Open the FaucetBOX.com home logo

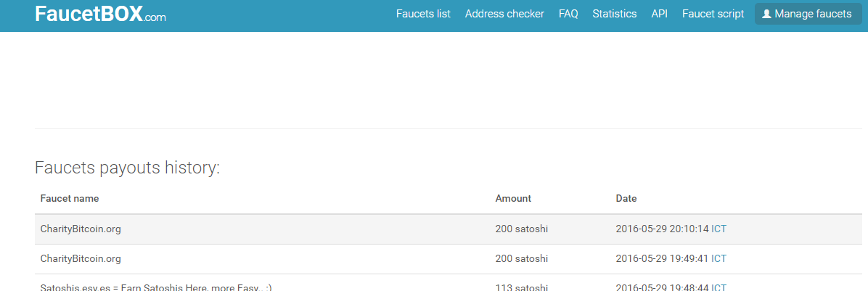[100, 15]
